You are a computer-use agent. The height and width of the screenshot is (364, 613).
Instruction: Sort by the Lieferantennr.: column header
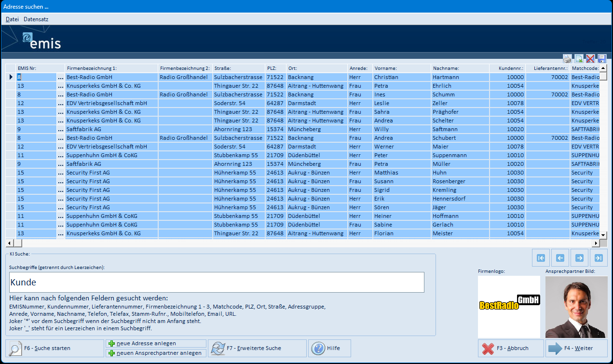point(548,68)
